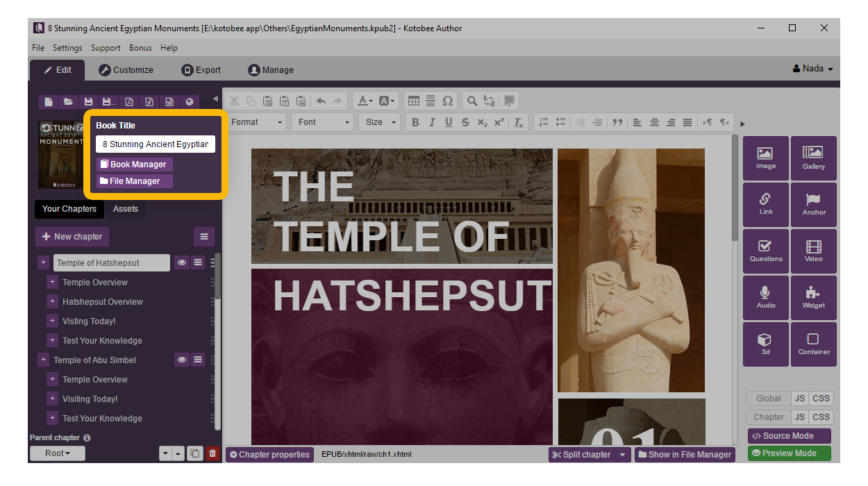Insert a Gallery
868x486 pixels.
tap(814, 158)
